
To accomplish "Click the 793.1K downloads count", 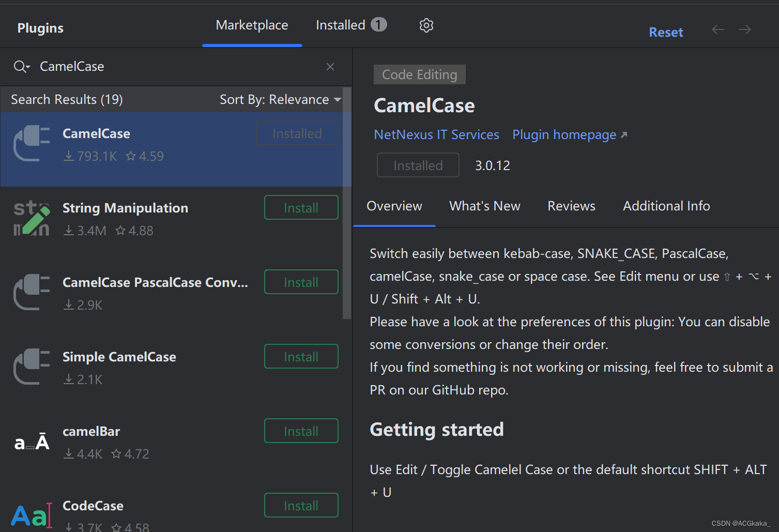I will coord(90,156).
